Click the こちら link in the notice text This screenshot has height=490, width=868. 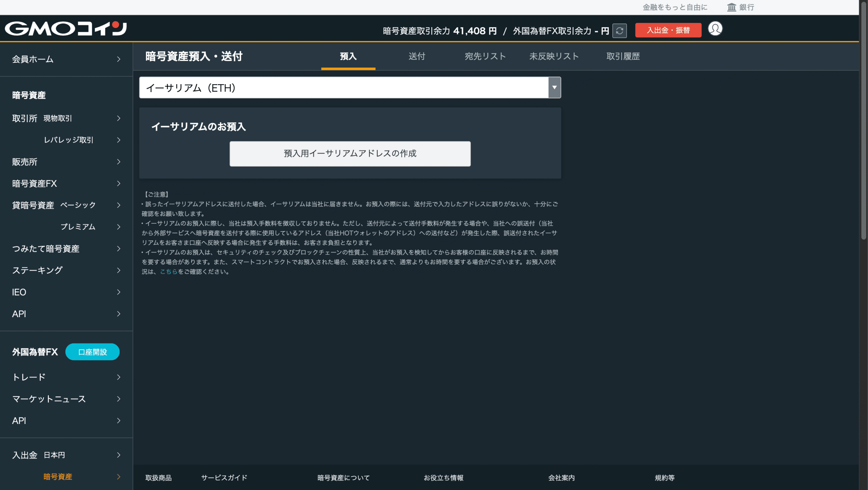169,271
